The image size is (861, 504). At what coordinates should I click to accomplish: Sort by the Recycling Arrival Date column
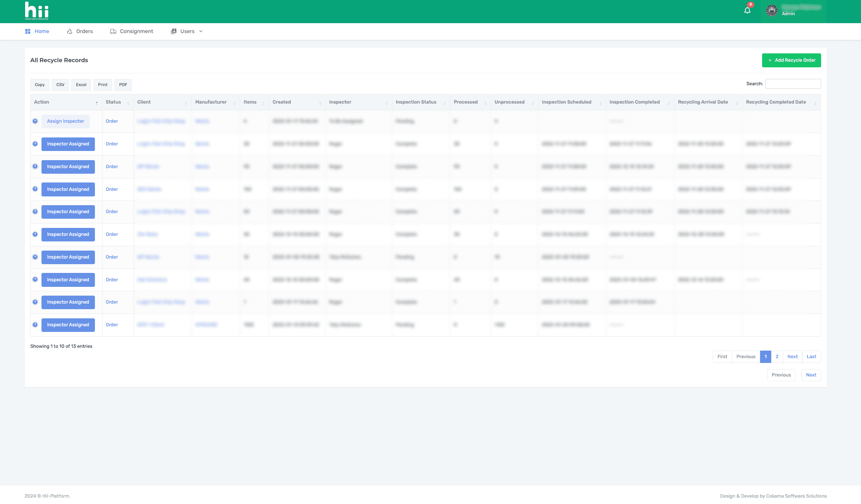(x=708, y=102)
